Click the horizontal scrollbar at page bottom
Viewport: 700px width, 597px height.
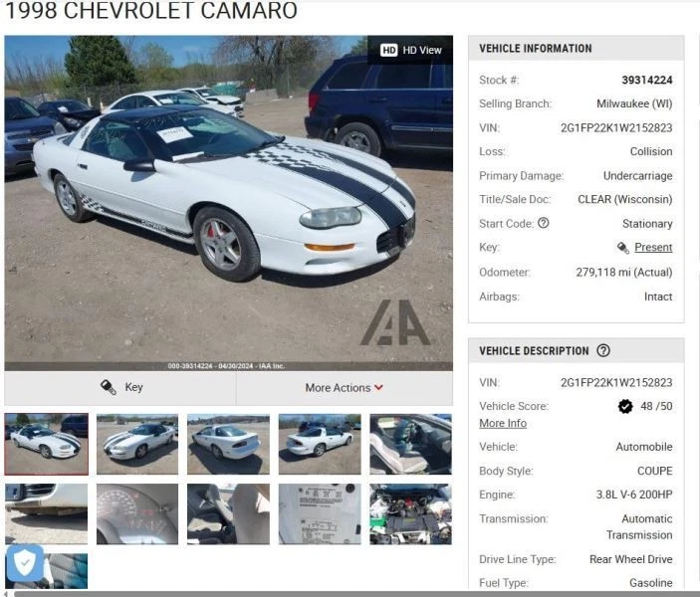click(x=354, y=594)
